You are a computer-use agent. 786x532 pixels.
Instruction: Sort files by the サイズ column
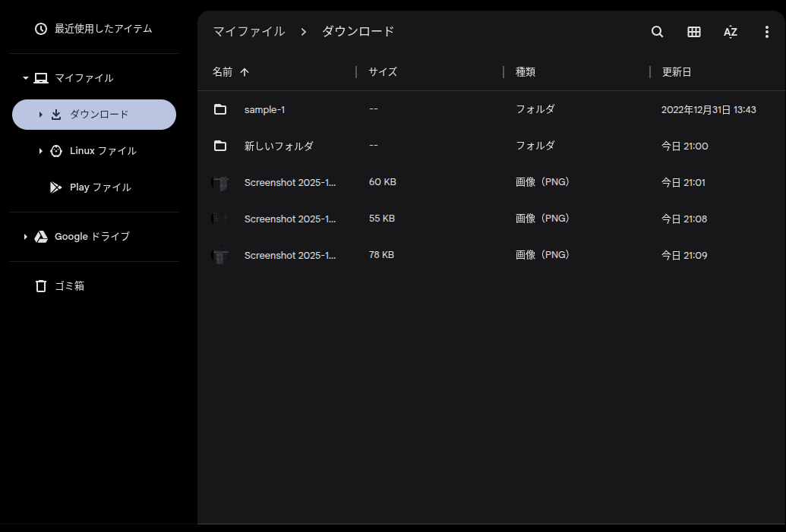coord(382,71)
